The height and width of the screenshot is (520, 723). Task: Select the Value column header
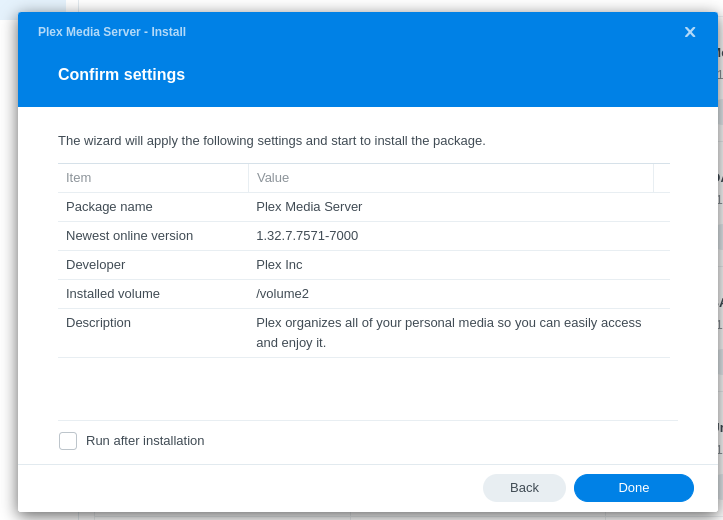point(450,178)
